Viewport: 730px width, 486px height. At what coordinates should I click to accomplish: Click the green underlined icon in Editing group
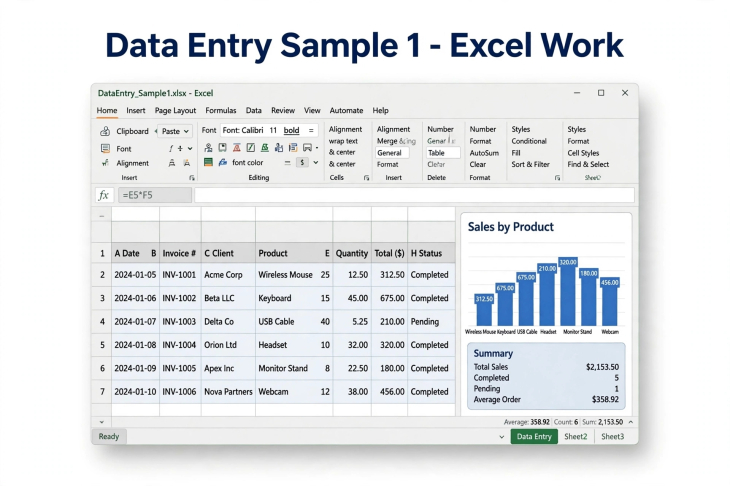click(x=264, y=148)
